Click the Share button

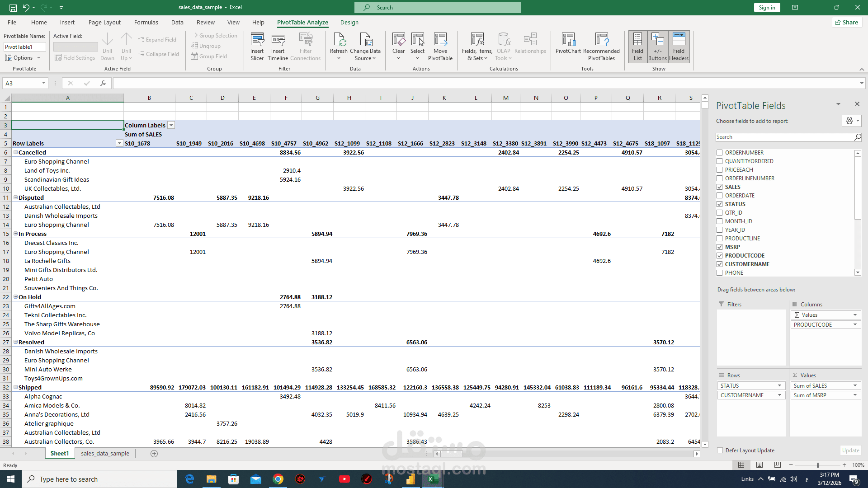point(847,22)
